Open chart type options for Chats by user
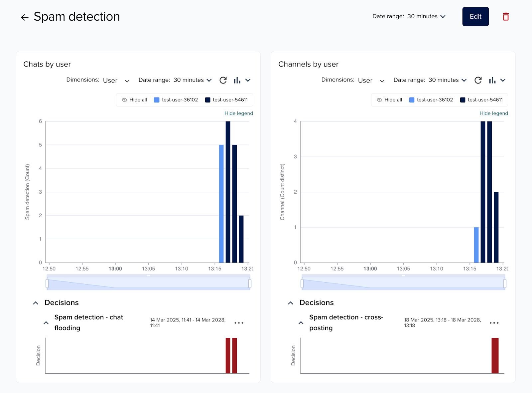The image size is (532, 393). click(240, 80)
